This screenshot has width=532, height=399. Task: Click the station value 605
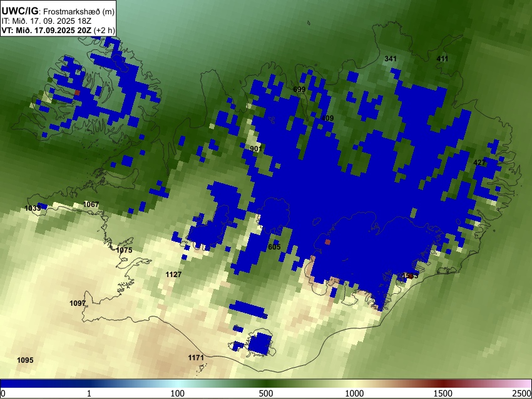[274, 247]
